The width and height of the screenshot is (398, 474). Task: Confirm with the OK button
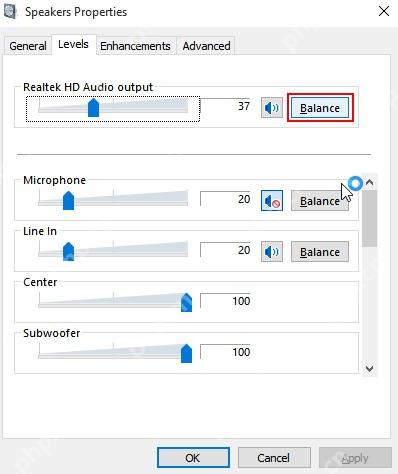[x=193, y=458]
